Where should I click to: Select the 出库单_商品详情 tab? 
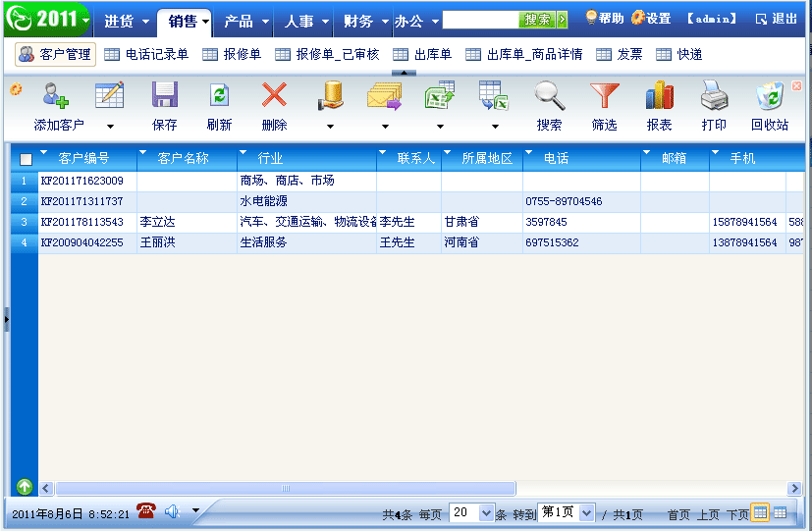tap(524, 54)
